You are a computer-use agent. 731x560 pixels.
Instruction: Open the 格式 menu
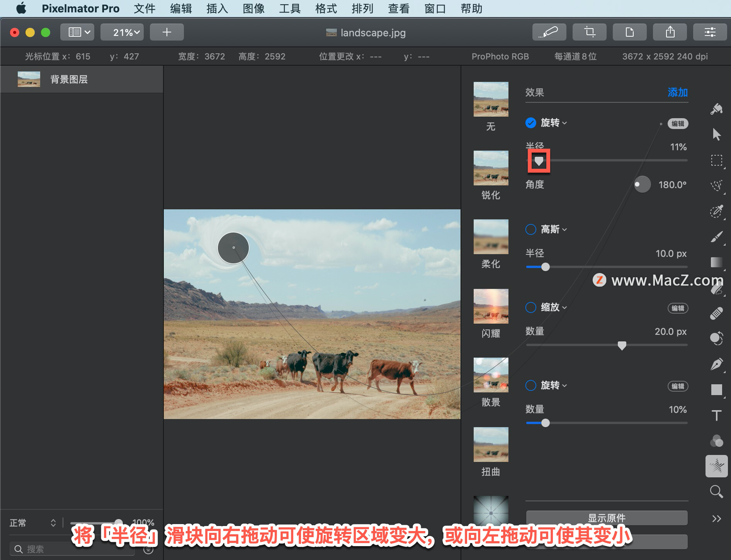point(326,8)
